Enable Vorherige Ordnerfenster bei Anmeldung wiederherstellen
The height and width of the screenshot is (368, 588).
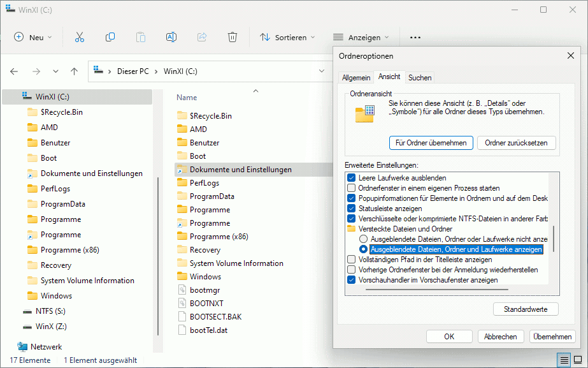click(352, 270)
